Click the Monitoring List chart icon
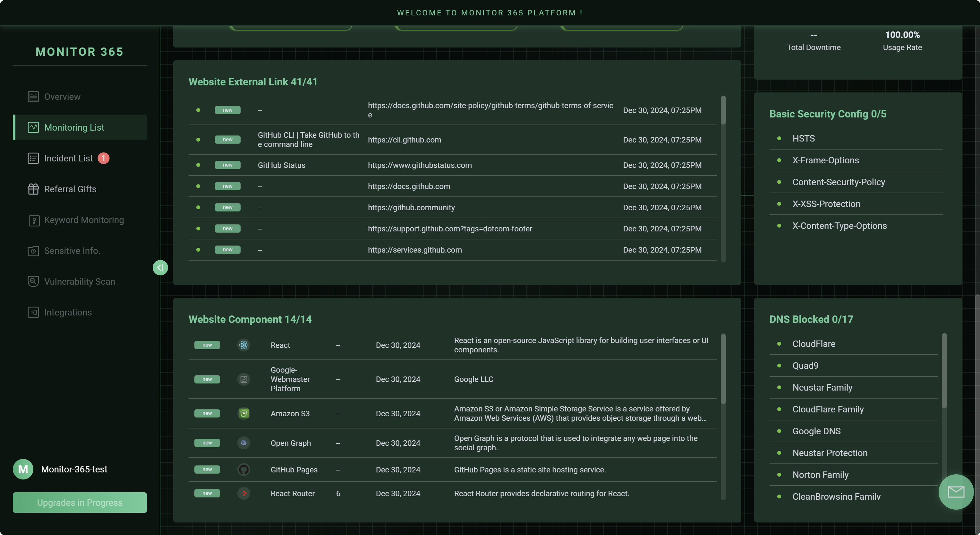This screenshot has width=980, height=535. pos(33,127)
